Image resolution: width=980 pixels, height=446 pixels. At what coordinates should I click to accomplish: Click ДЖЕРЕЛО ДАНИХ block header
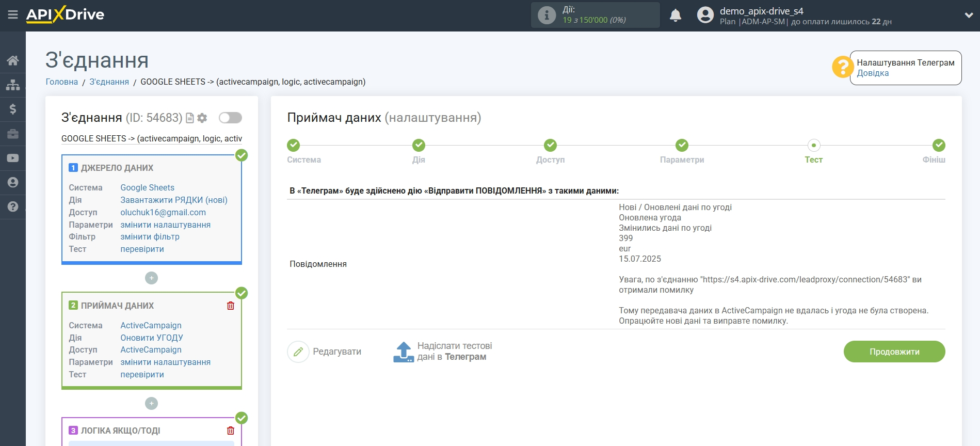click(117, 168)
